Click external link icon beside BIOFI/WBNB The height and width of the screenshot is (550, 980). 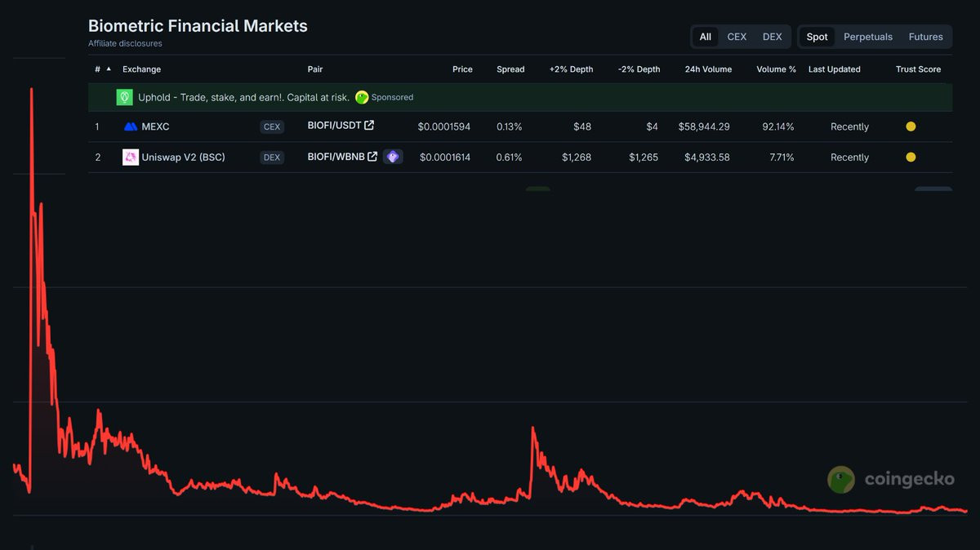[372, 157]
